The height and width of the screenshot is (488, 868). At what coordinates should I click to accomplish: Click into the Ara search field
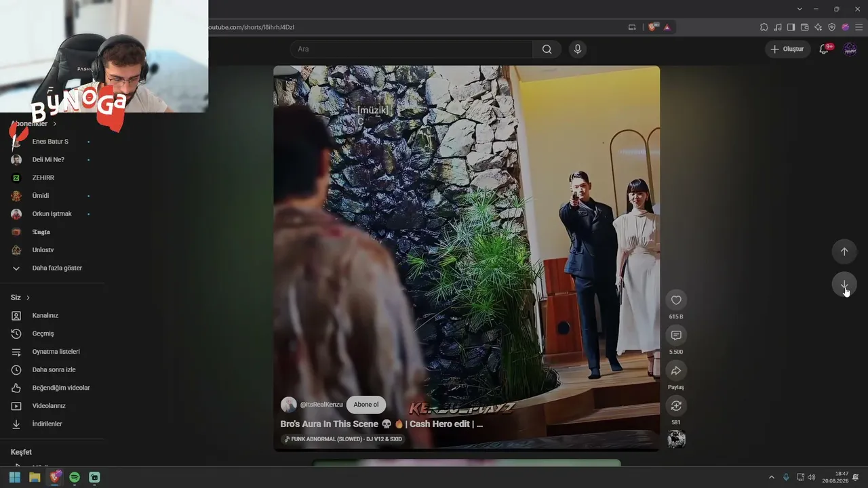pos(412,49)
